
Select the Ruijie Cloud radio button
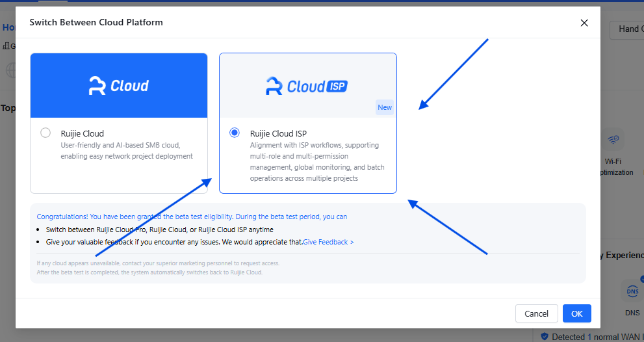pyautogui.click(x=45, y=133)
